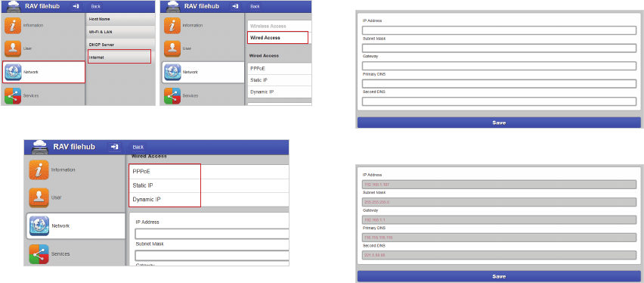This screenshot has width=644, height=283.
Task: Click the logout arrow icon in the largest filehub window
Action: [x=115, y=147]
